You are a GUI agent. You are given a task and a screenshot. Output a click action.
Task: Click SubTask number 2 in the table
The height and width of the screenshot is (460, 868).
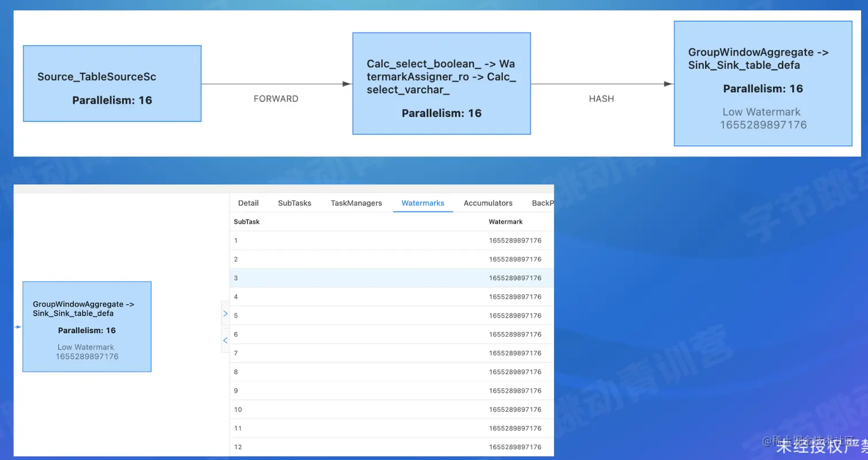236,259
